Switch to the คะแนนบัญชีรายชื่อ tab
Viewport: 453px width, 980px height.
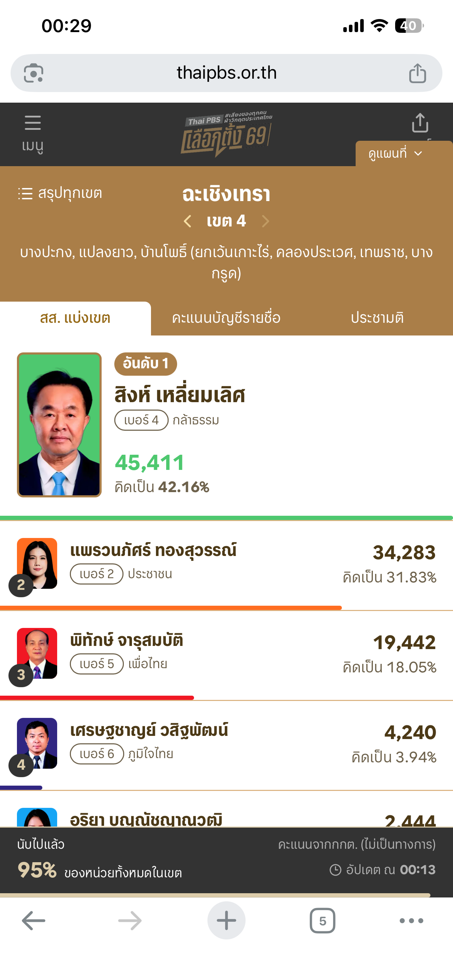coord(226,318)
